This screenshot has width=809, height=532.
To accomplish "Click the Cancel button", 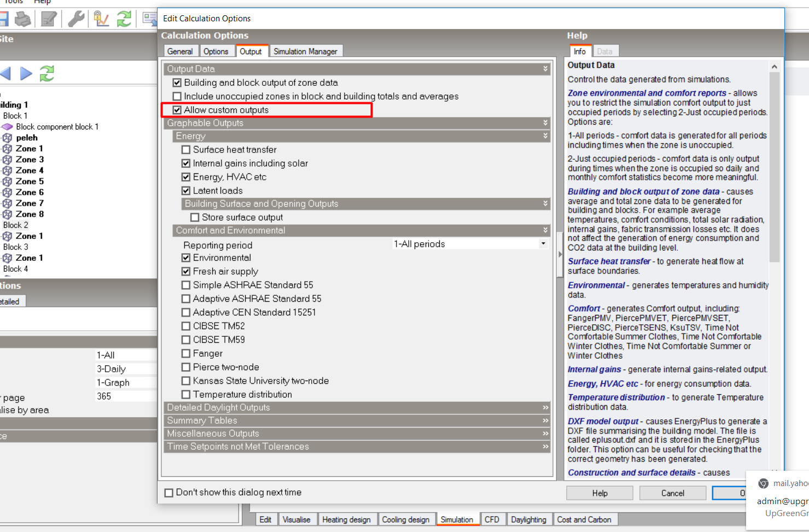I will (x=673, y=493).
